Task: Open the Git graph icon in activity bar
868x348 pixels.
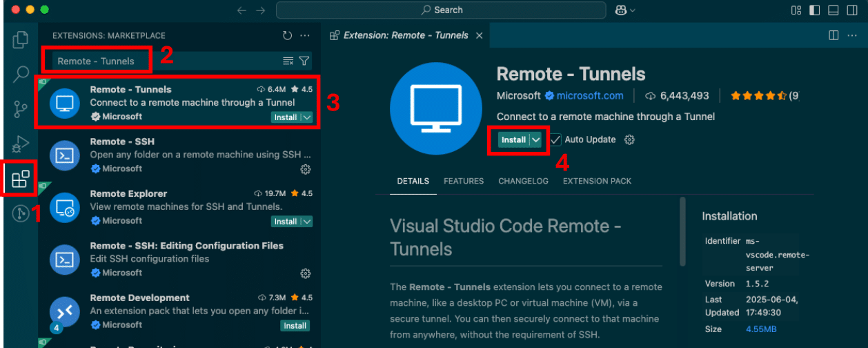Action: point(21,214)
